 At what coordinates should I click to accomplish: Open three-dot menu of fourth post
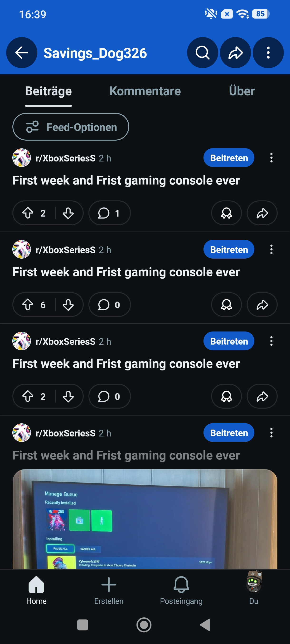tap(271, 433)
